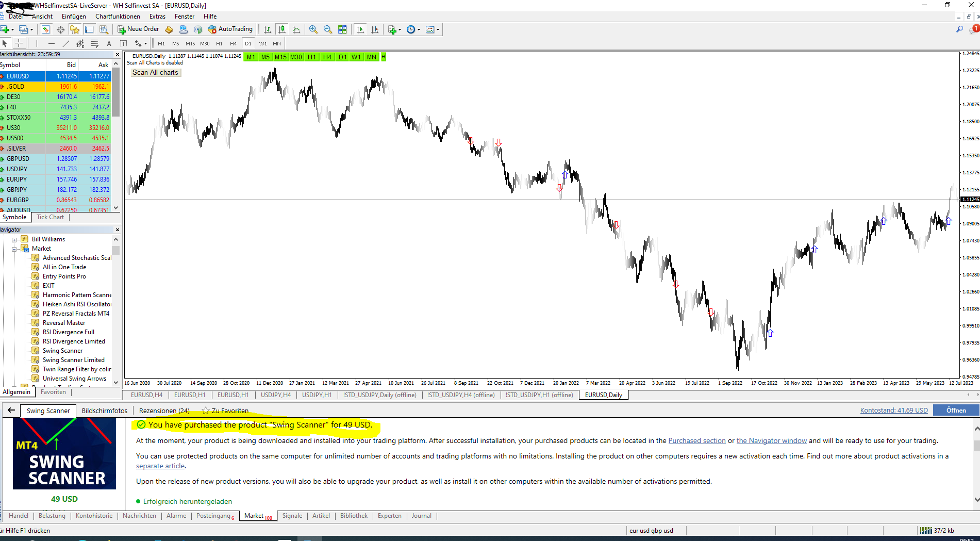Switch to the Kontohistorie terminal tab
The width and height of the screenshot is (980, 541).
[x=94, y=516]
